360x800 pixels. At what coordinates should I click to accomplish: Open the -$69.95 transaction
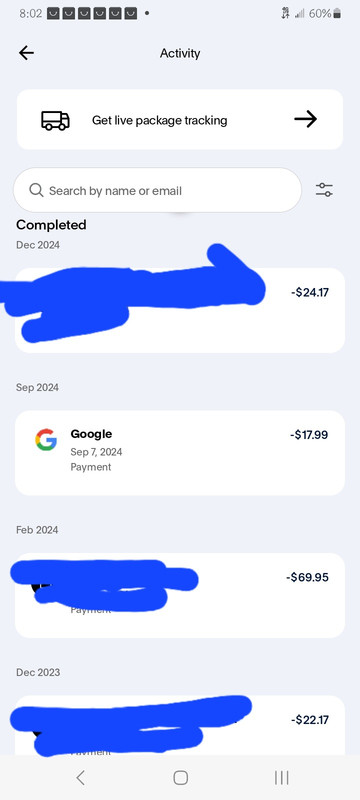(x=180, y=595)
